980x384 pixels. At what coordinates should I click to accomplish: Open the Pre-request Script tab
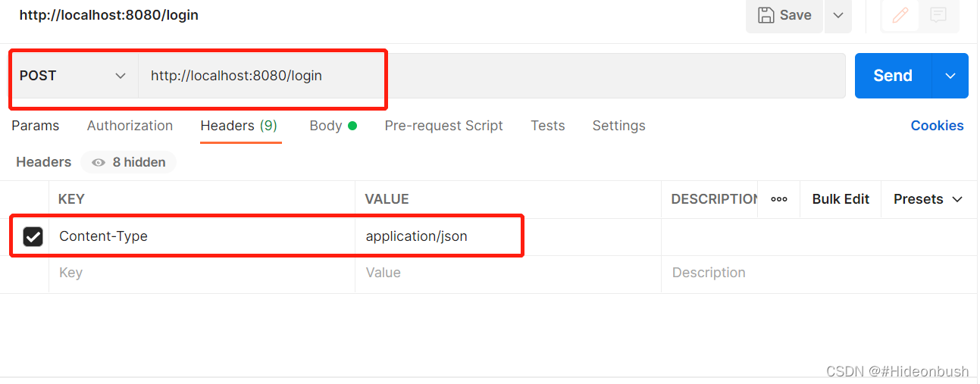[443, 126]
